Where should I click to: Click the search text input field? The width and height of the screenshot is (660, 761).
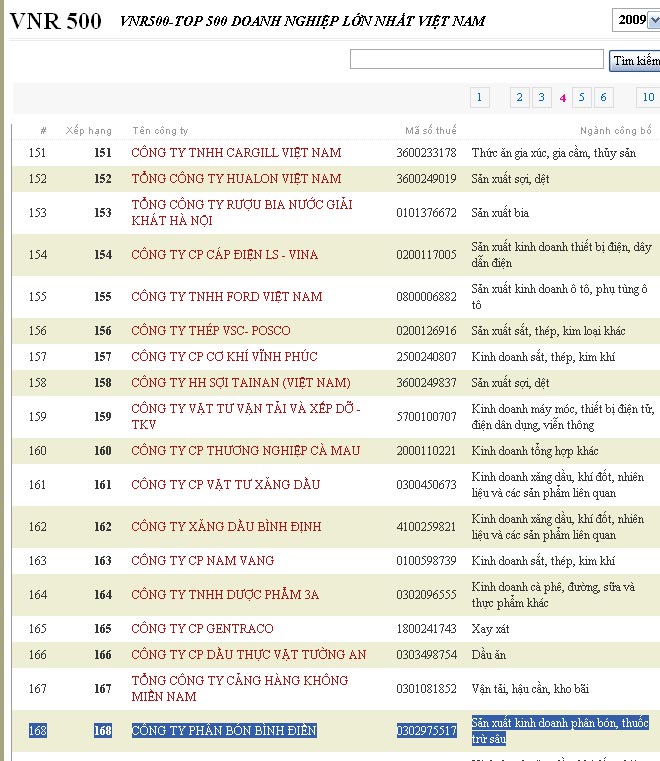pos(476,60)
